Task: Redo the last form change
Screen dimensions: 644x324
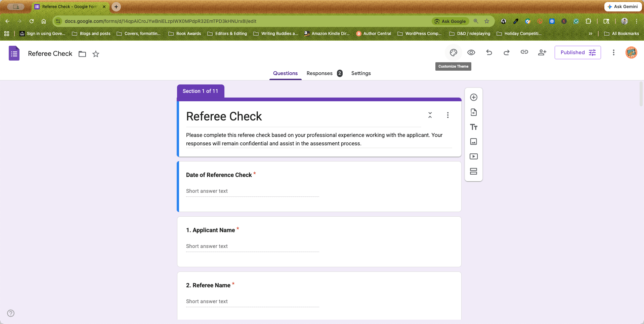Action: tap(507, 52)
